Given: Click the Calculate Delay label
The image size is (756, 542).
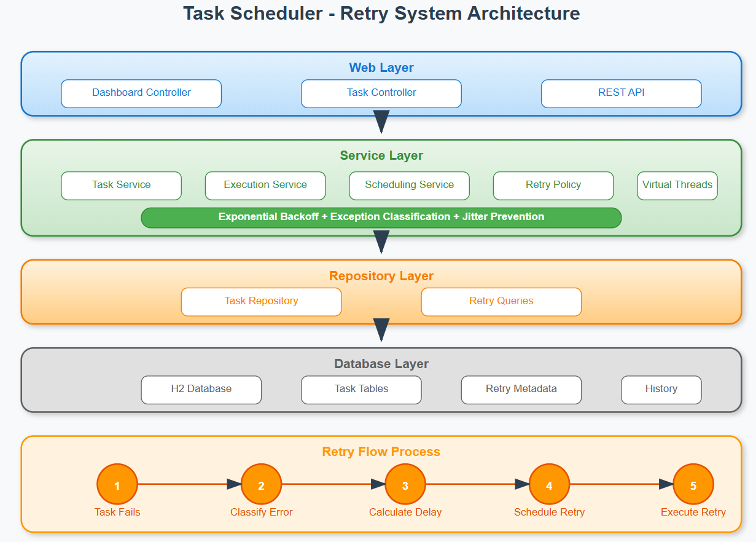Looking at the screenshot, I should coord(405,512).
